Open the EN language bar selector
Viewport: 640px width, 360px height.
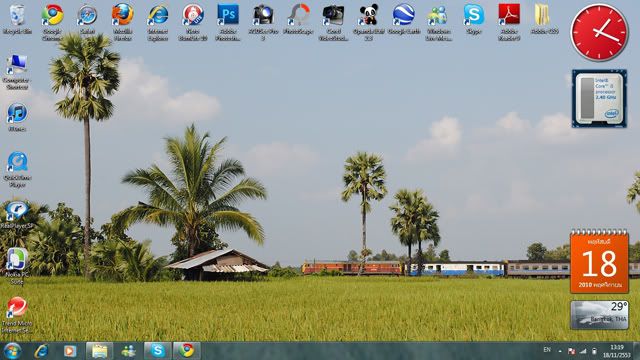547,350
